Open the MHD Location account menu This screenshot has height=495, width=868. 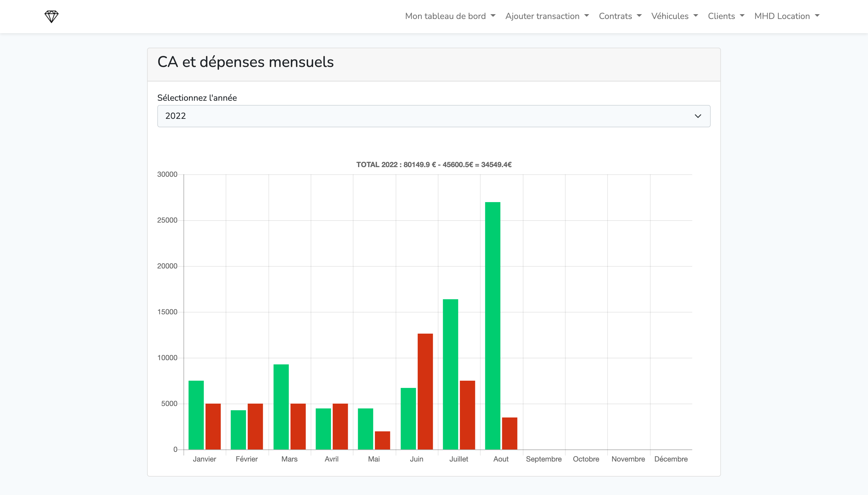tap(787, 16)
